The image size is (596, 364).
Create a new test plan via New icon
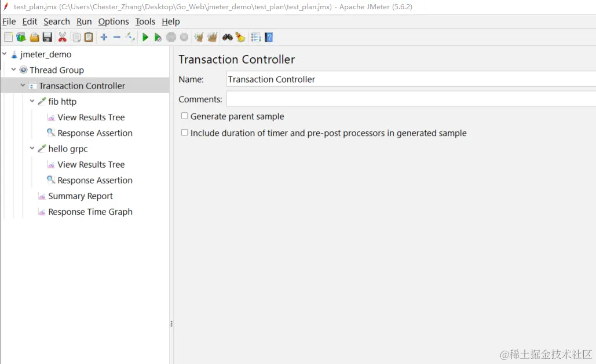coord(8,37)
